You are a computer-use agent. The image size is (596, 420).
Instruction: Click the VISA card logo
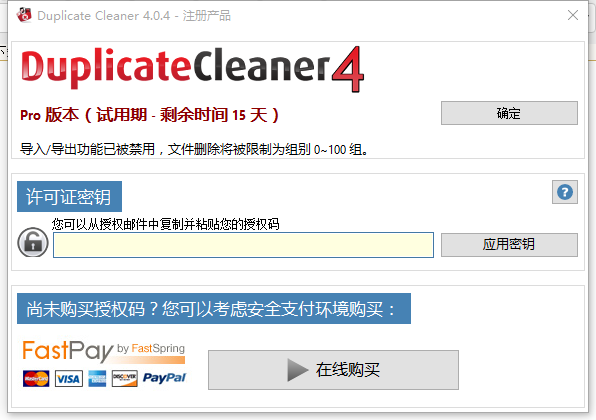(68, 379)
